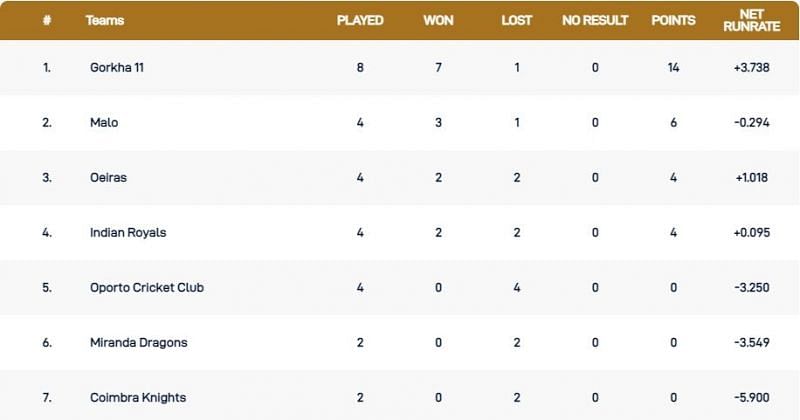The height and width of the screenshot is (420, 800).
Task: Open Oporto Cricket Club team row
Action: click(144, 288)
